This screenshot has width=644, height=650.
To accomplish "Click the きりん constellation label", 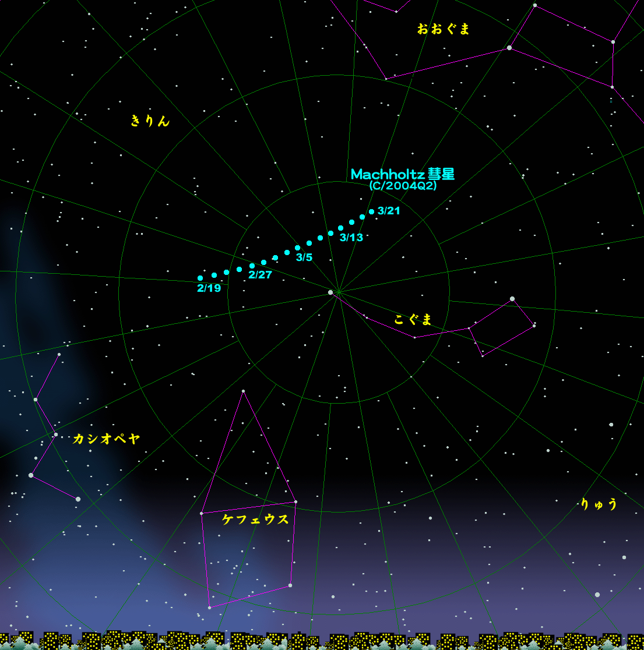I will click(150, 121).
